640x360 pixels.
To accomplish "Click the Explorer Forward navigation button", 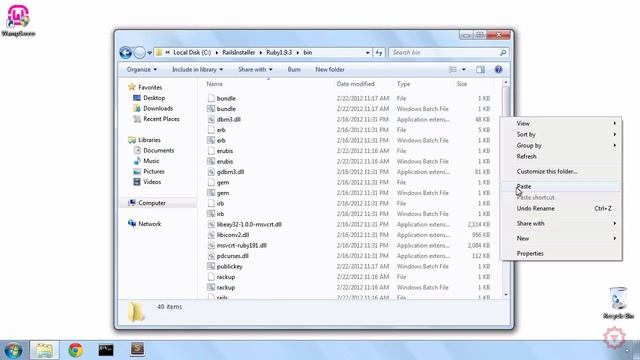I will pos(140,53).
